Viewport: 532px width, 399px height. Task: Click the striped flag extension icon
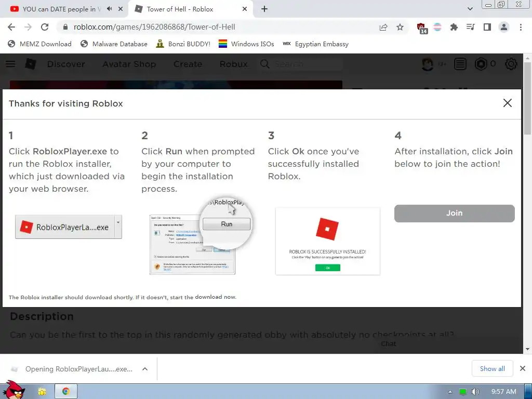tap(437, 27)
